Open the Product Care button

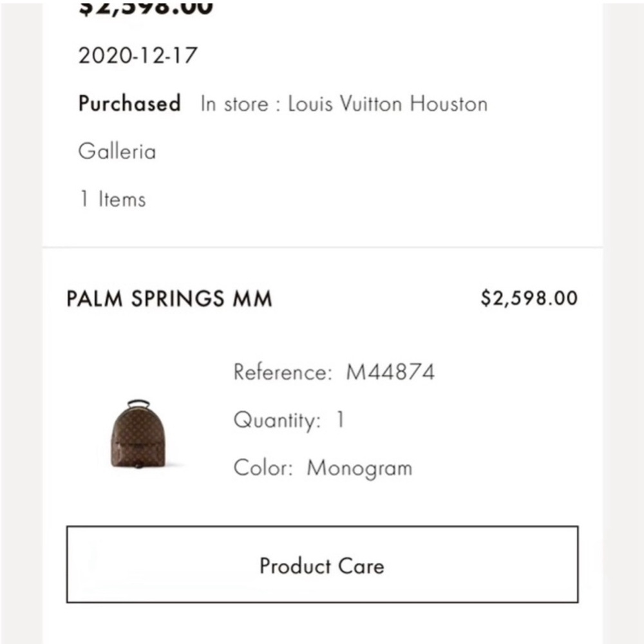(x=322, y=564)
